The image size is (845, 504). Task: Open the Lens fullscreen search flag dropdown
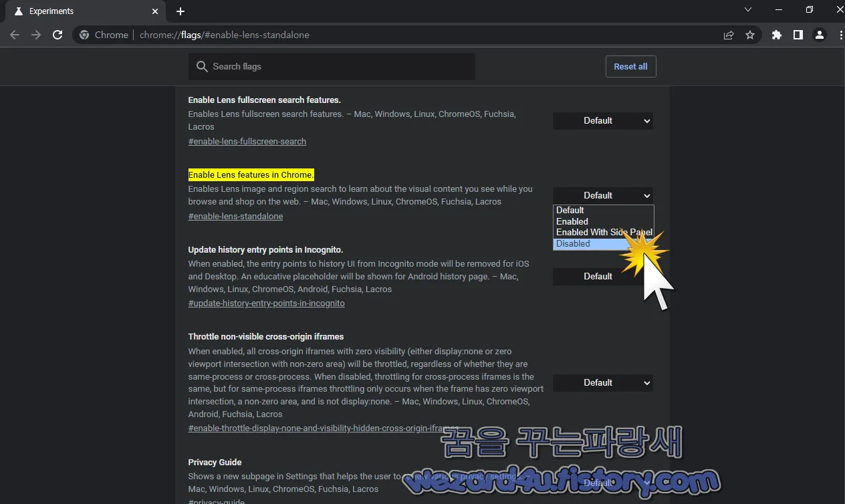(x=602, y=121)
